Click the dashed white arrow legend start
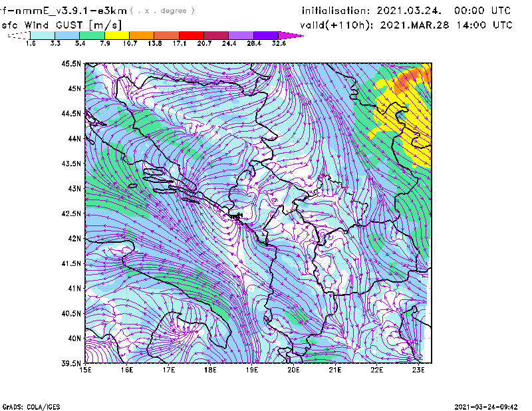 (x=19, y=35)
